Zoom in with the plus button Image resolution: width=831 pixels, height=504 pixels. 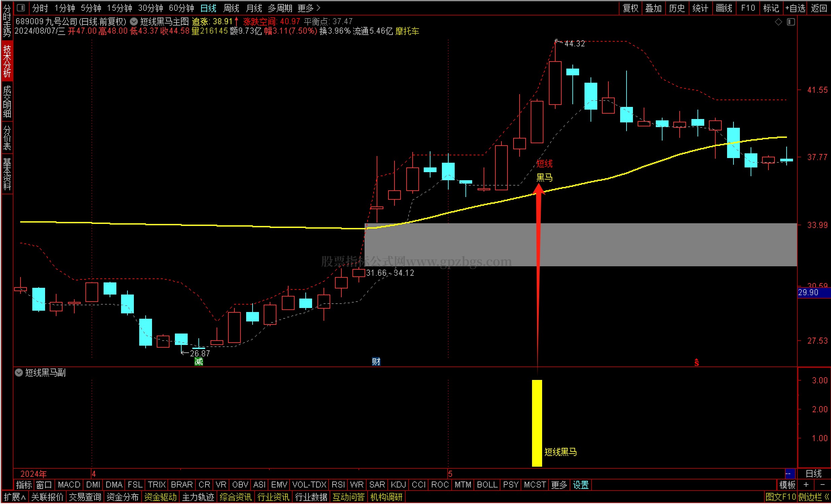pyautogui.click(x=806, y=485)
